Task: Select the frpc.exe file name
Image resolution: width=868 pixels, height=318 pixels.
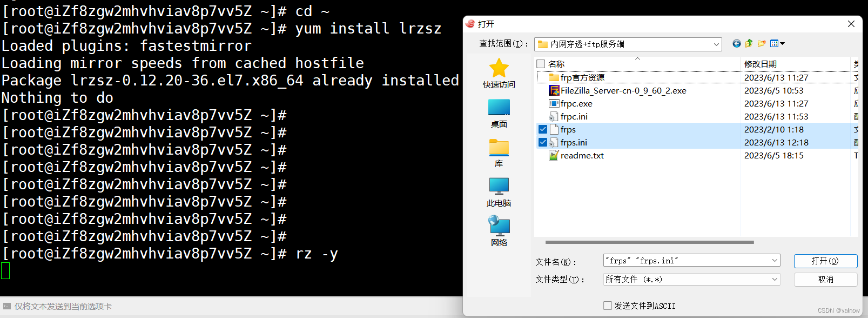Action: click(576, 103)
